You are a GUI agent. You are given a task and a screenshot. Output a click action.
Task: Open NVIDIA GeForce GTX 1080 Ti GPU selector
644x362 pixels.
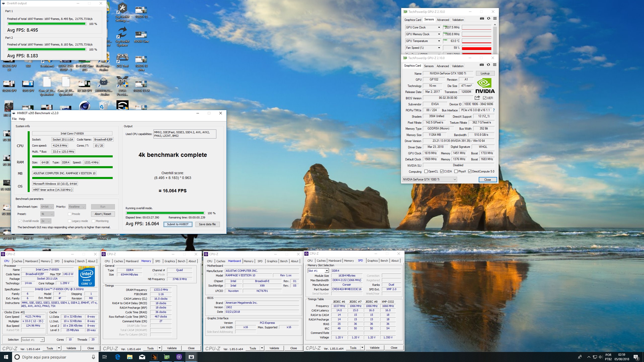tap(429, 179)
